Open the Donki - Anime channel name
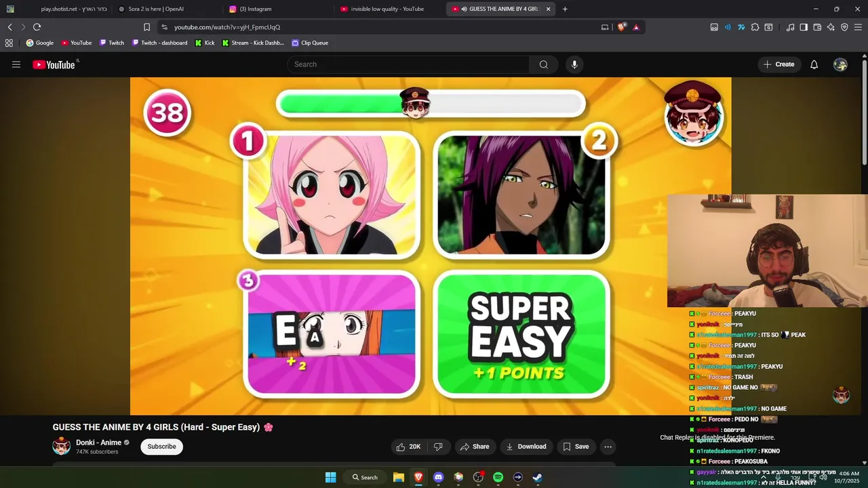The height and width of the screenshot is (488, 868). [x=98, y=443]
